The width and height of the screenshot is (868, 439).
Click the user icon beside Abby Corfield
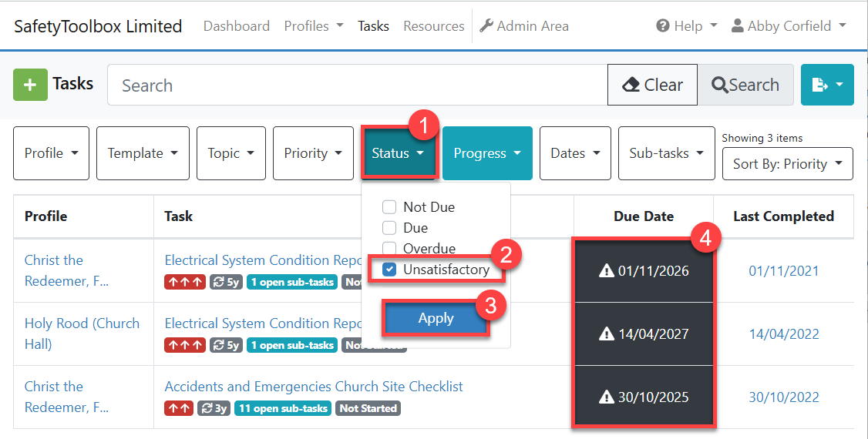(x=737, y=26)
